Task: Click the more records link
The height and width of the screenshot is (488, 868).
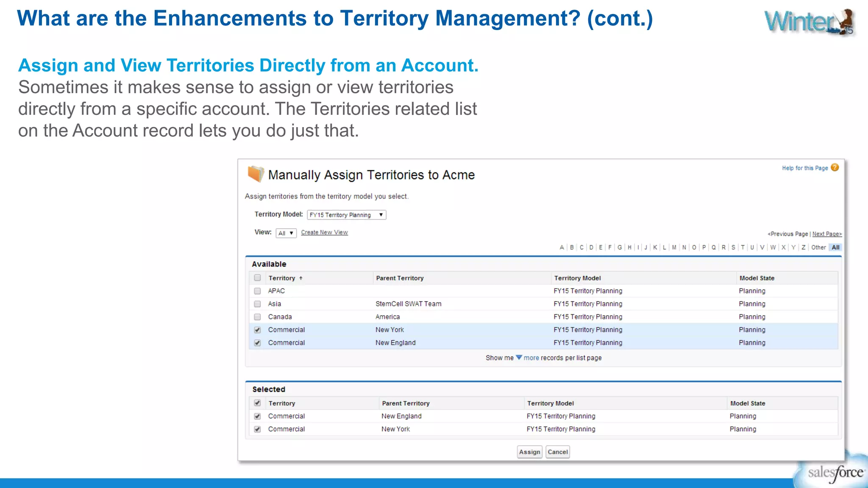Action: (x=531, y=358)
